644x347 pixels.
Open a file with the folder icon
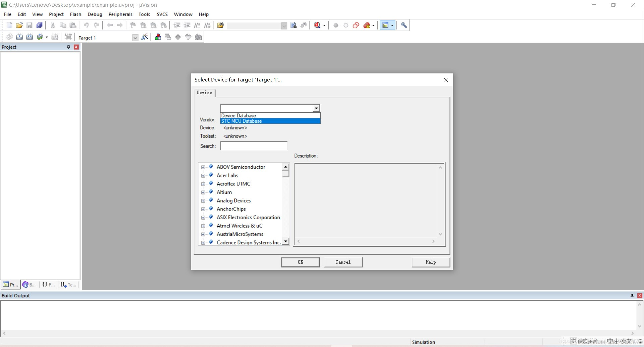(19, 25)
